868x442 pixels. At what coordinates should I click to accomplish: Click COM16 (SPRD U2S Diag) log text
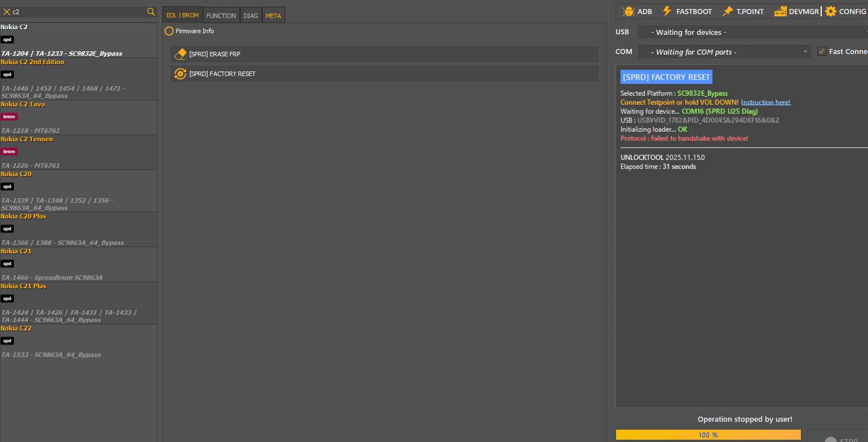(720, 111)
